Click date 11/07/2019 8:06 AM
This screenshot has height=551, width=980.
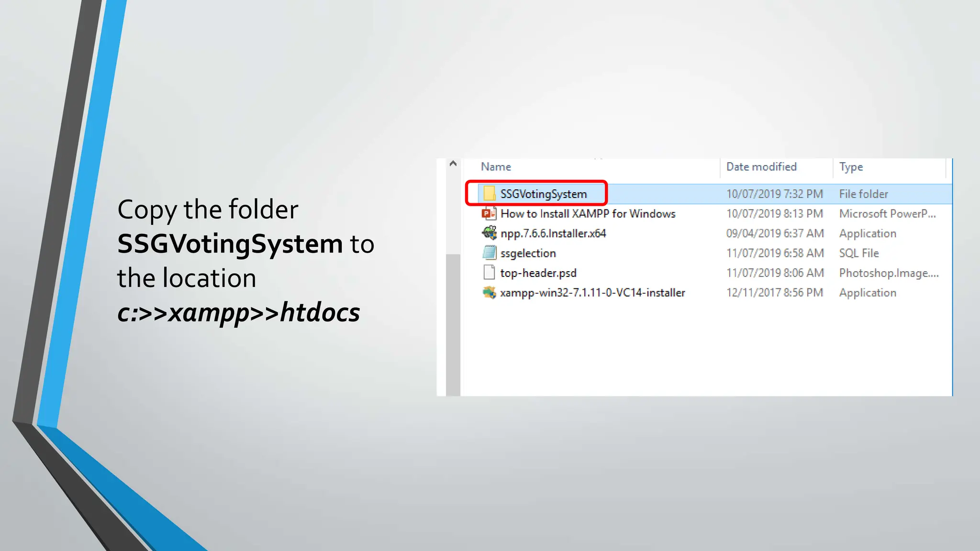775,273
